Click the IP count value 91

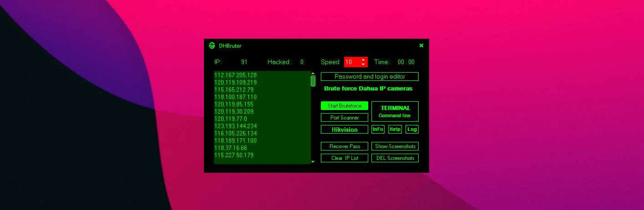[x=244, y=62]
